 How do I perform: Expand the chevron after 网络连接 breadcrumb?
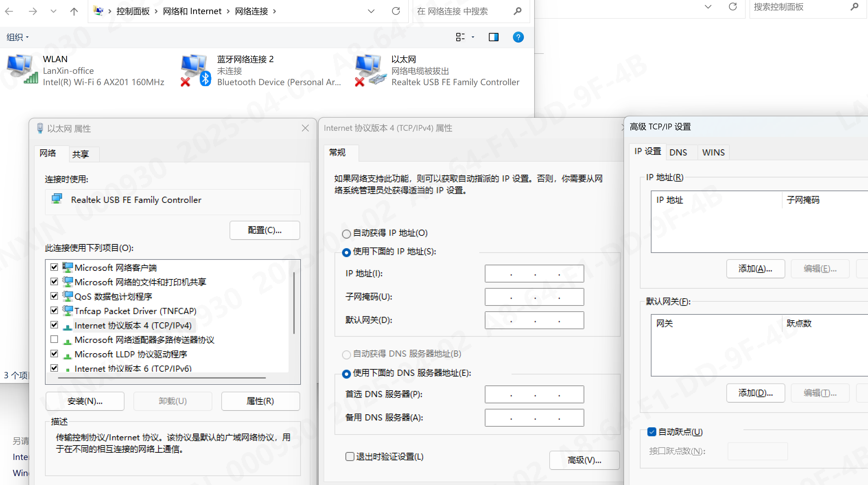tap(274, 11)
